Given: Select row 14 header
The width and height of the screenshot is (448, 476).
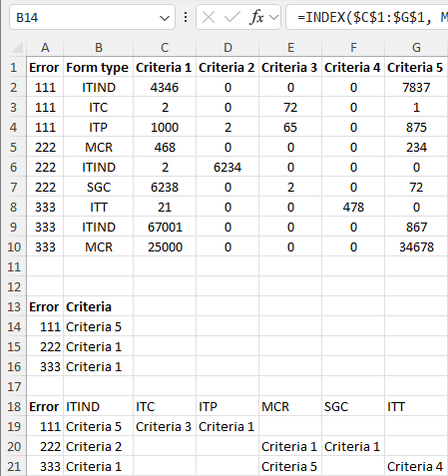Looking at the screenshot, I should (14, 327).
